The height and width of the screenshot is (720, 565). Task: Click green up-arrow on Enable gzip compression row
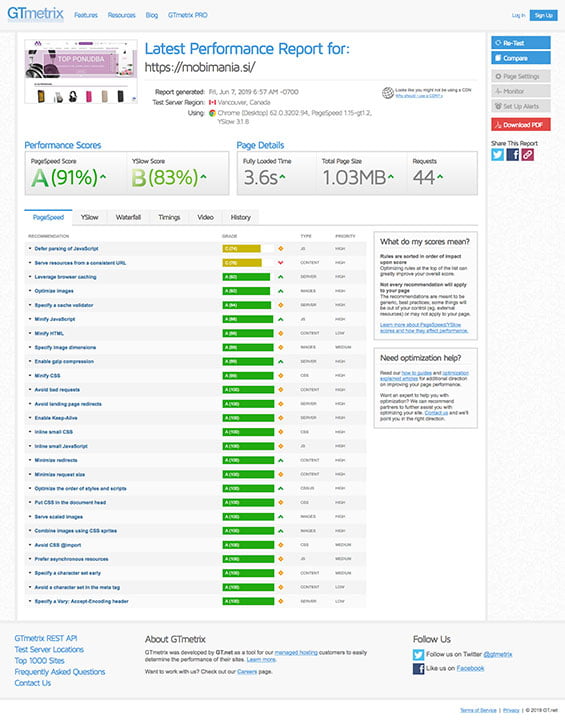(281, 361)
